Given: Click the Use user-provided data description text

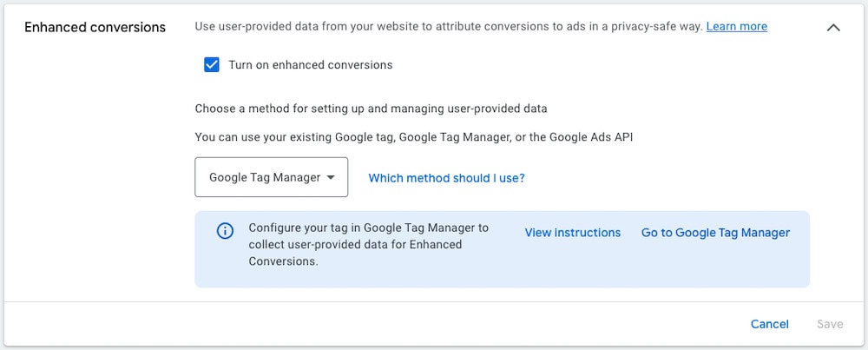Looking at the screenshot, I should (x=449, y=27).
